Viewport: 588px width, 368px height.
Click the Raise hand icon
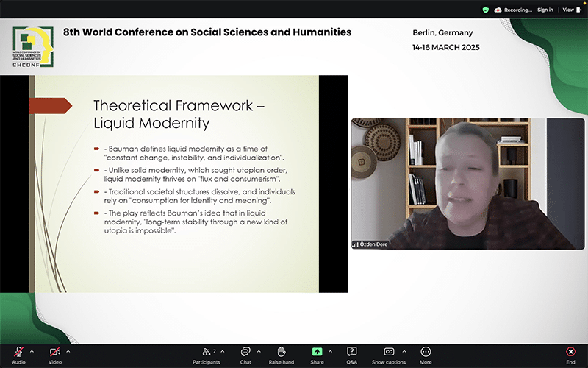281,353
